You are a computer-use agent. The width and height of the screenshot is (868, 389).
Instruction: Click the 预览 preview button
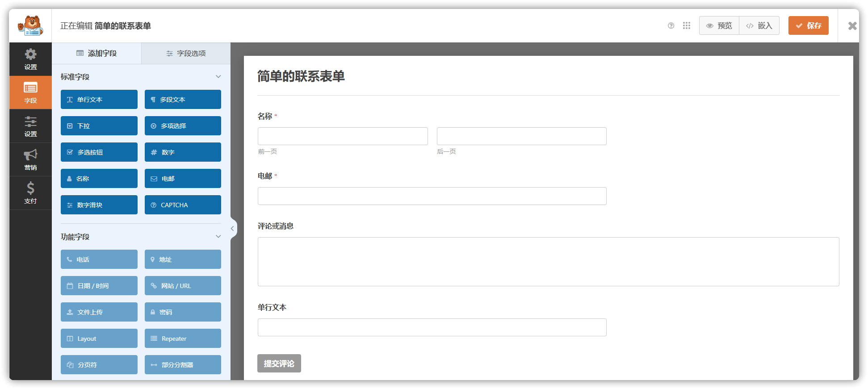pos(719,25)
